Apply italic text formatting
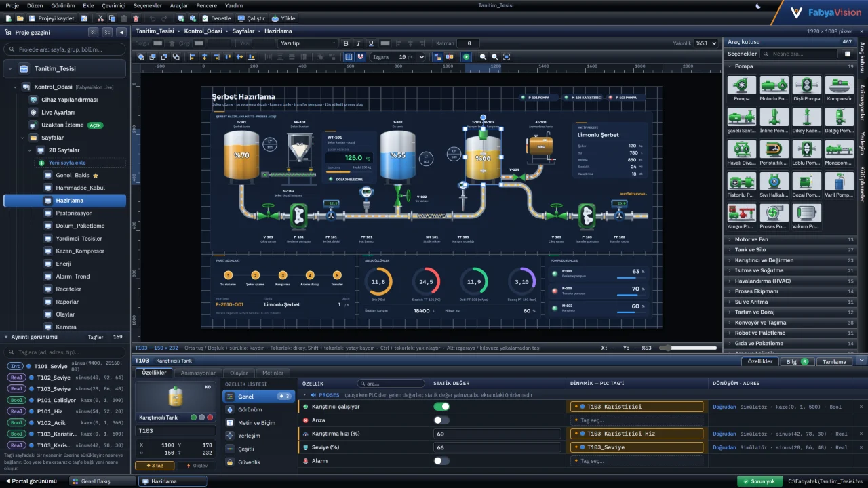 coord(359,43)
